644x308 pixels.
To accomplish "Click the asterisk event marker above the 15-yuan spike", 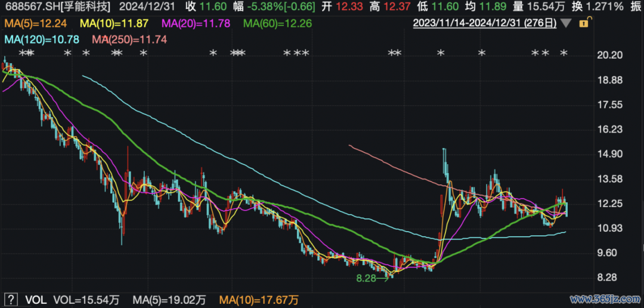I will 441,53.
